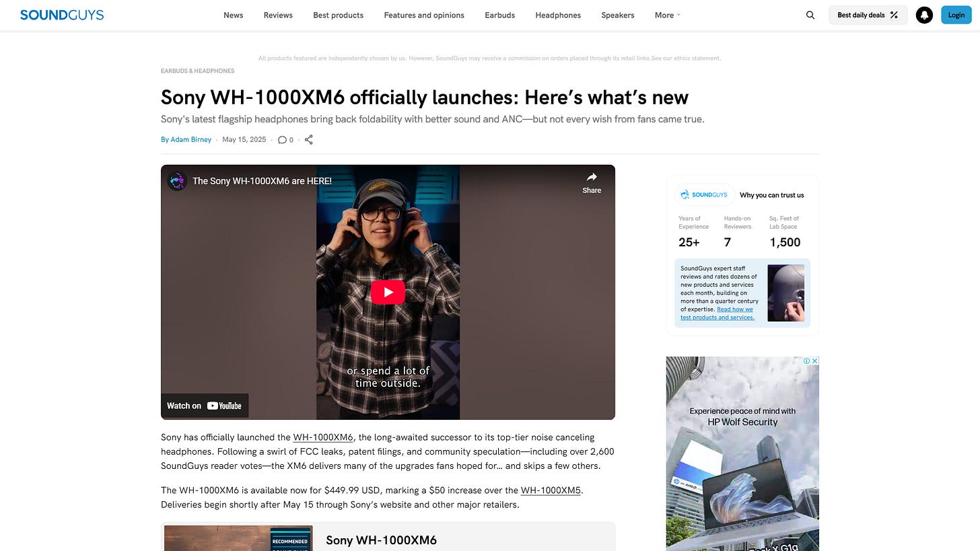Open the Headphones menu item
The image size is (980, 551).
click(x=558, y=15)
